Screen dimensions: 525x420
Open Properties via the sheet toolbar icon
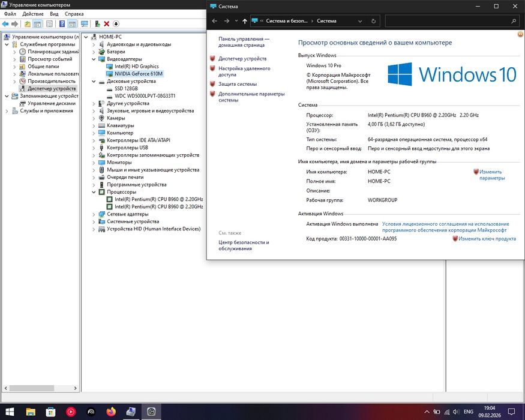coord(49,24)
